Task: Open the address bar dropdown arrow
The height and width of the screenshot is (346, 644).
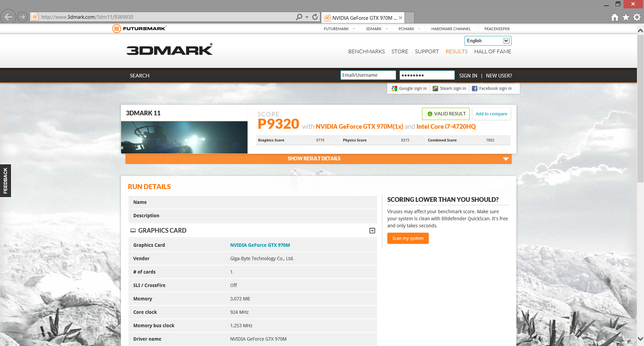Action: coord(307,17)
